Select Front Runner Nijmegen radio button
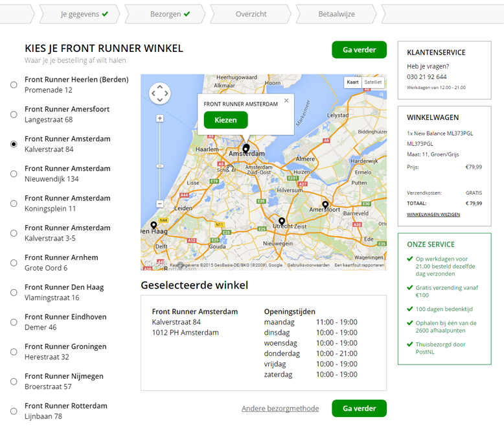Screen dimensions: 504x428 coord(14,381)
